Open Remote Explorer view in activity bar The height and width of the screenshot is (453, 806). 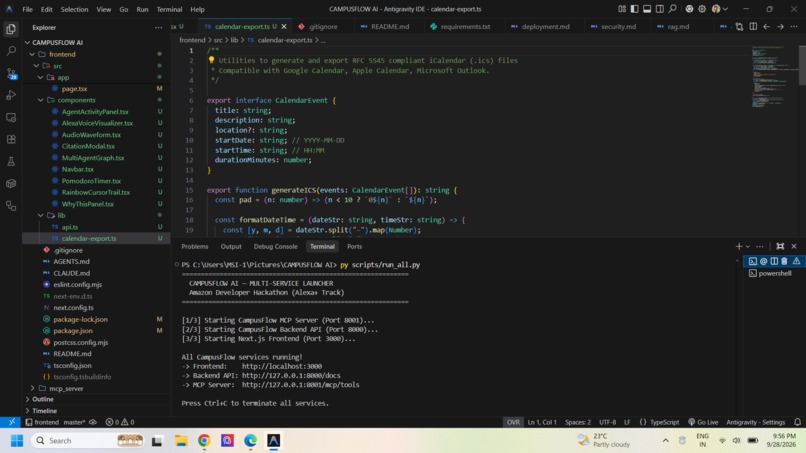coord(11,118)
